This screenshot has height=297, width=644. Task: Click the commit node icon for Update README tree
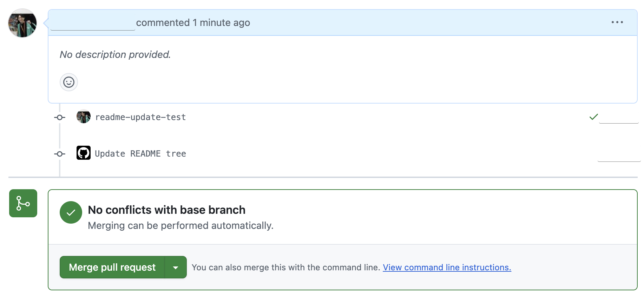tap(60, 154)
